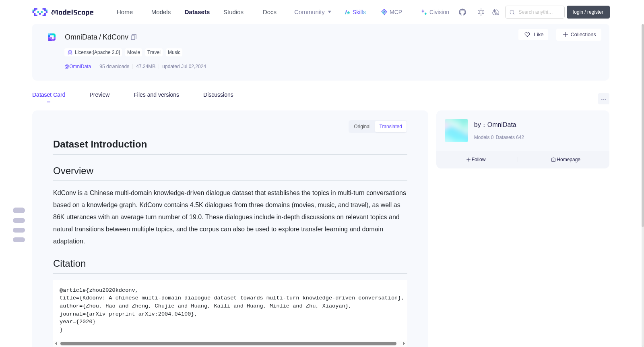Click the License Apache 2.0 tag
The width and height of the screenshot is (644, 347).
pyautogui.click(x=93, y=52)
